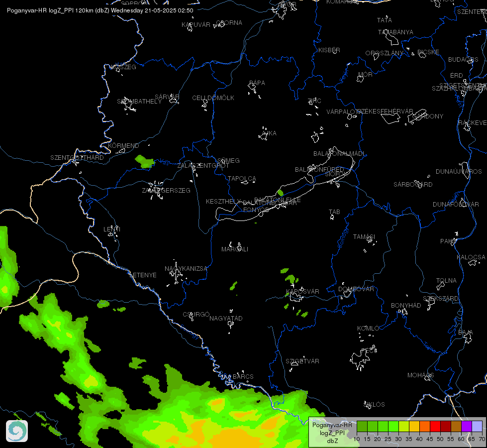487x448 pixels.
Task: Click the ZALAEGERSZEG city label
Action: tap(166, 191)
